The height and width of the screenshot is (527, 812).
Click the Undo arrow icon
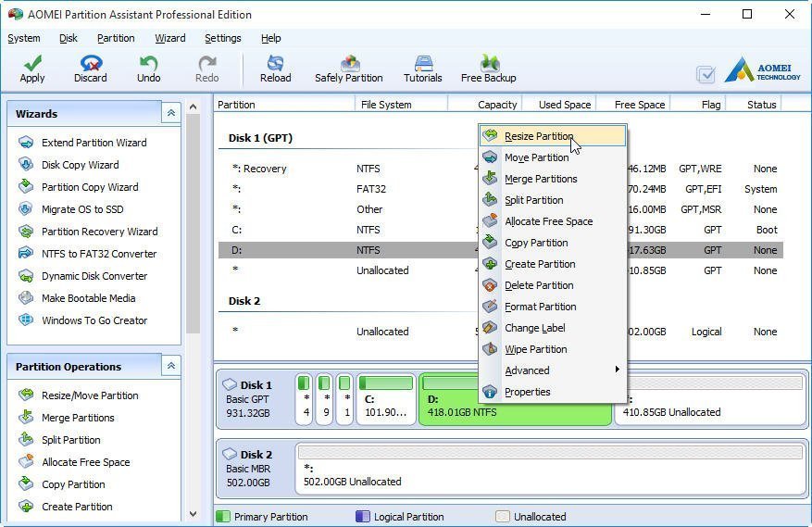click(x=148, y=64)
